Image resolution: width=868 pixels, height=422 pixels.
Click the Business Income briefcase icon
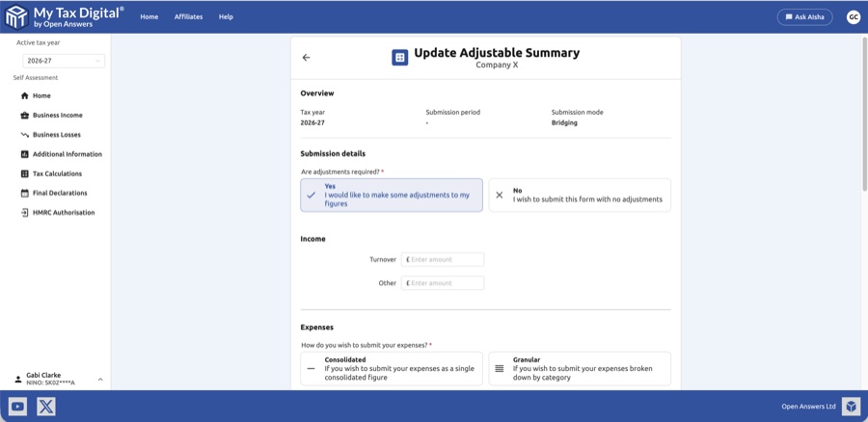click(24, 115)
